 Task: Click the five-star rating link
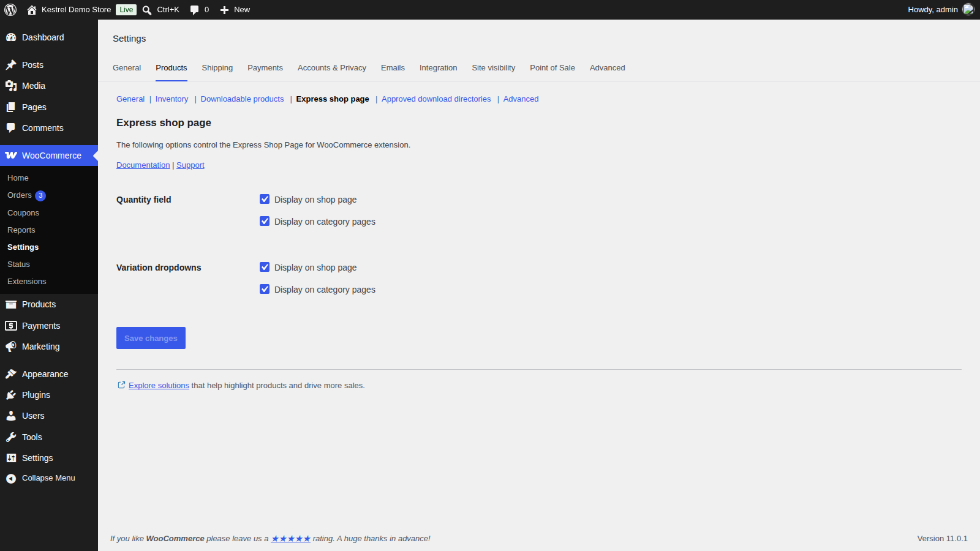291,539
